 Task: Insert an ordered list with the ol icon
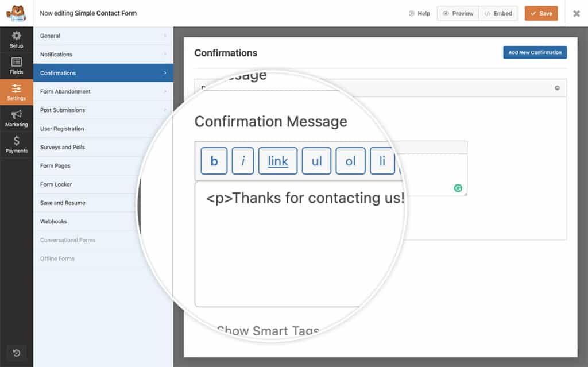[350, 161]
